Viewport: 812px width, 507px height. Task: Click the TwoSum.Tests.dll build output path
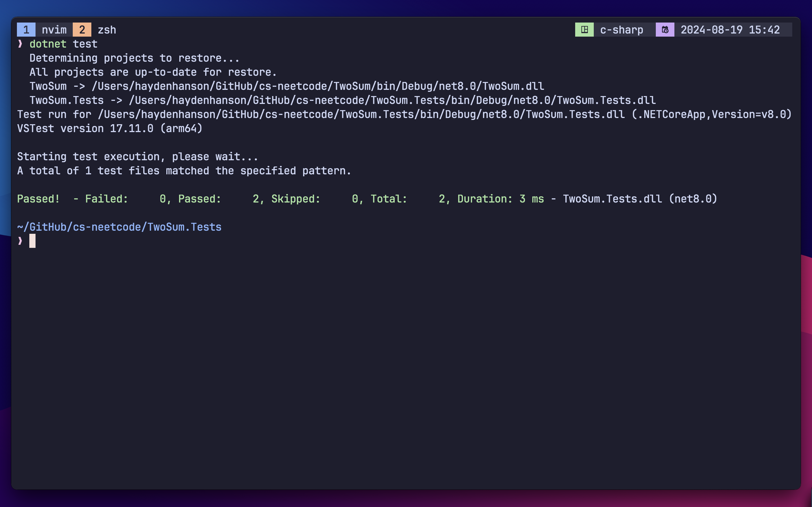pos(392,100)
